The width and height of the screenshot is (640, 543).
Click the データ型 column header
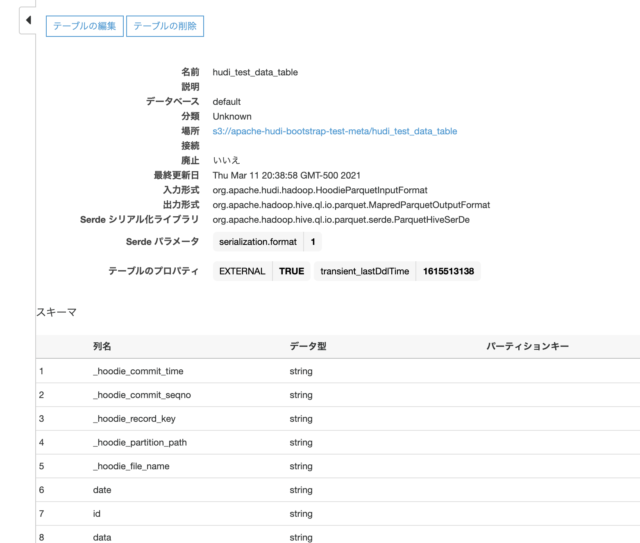pos(308,346)
